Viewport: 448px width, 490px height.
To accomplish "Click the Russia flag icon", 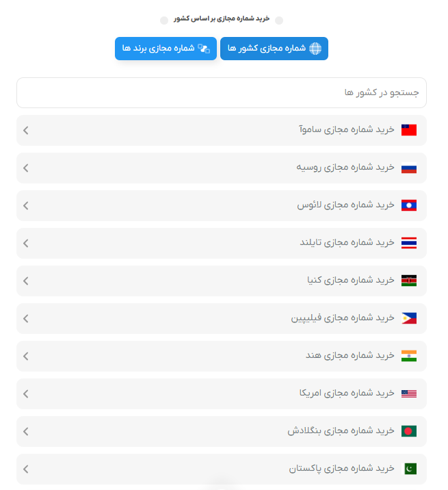I will coord(409,168).
